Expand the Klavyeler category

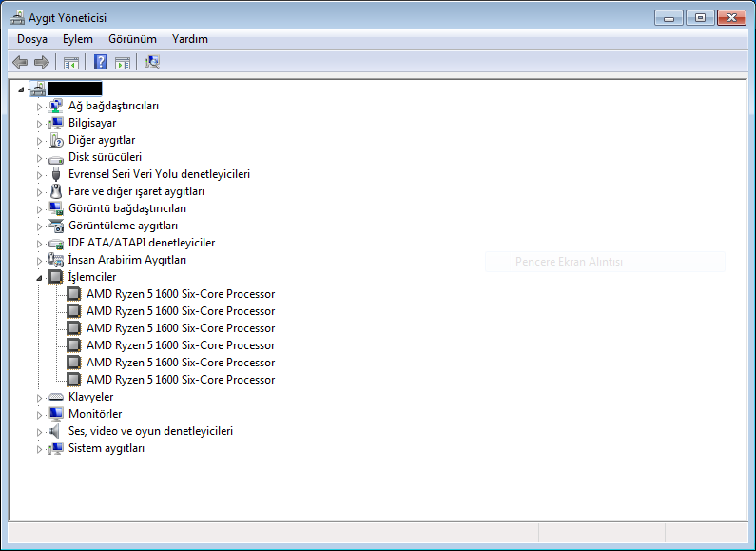tap(39, 398)
